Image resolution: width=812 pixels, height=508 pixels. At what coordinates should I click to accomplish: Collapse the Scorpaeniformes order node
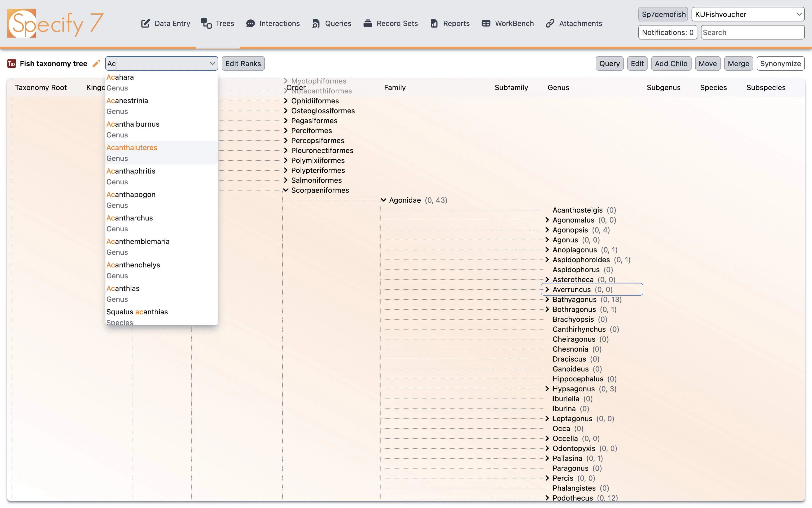coord(286,190)
